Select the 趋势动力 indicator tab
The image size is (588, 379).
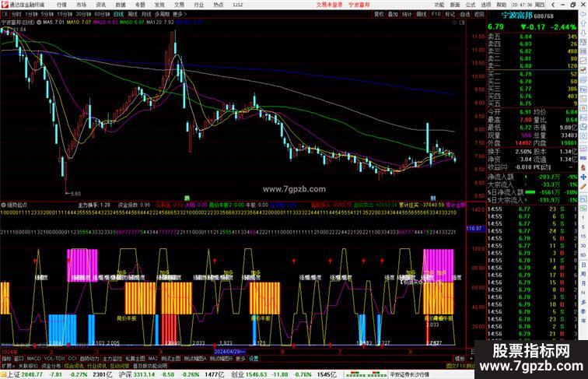tap(89, 359)
